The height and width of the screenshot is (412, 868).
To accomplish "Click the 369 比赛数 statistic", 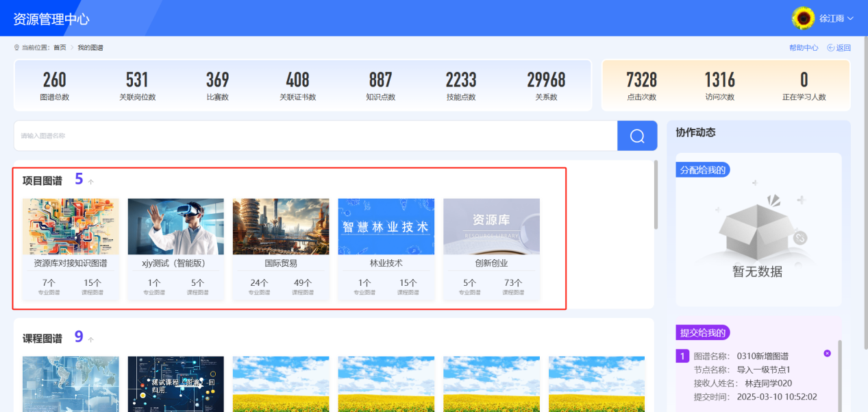I will [x=218, y=86].
